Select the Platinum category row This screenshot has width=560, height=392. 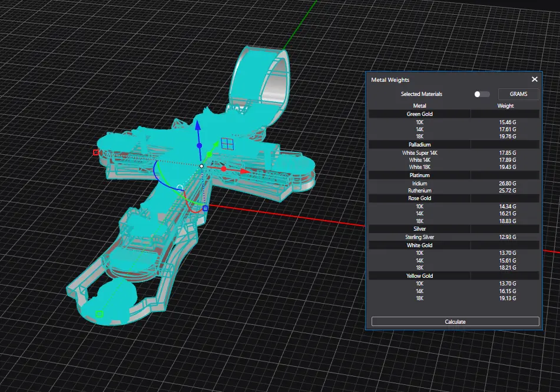tap(454, 175)
